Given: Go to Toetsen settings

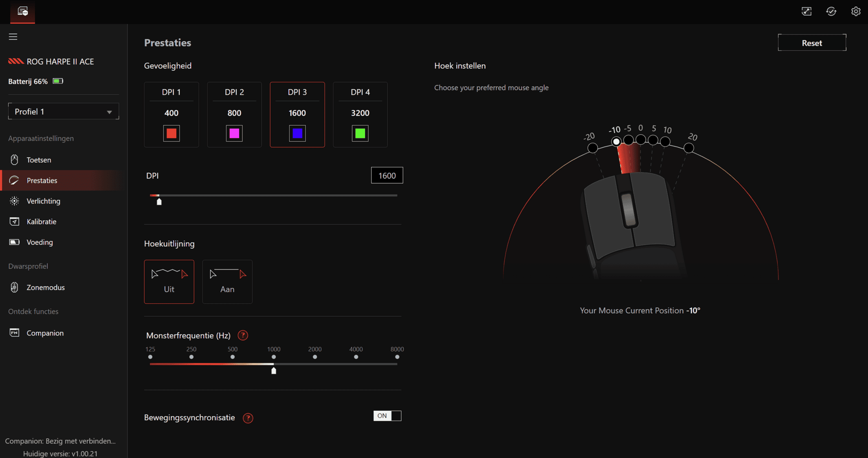Looking at the screenshot, I should pyautogui.click(x=64, y=160).
